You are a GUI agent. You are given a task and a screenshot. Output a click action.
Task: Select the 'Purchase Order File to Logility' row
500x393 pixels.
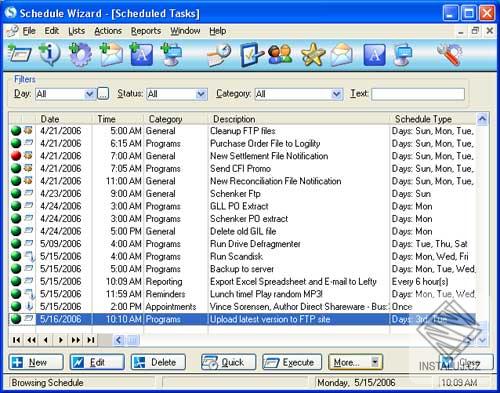click(x=242, y=143)
